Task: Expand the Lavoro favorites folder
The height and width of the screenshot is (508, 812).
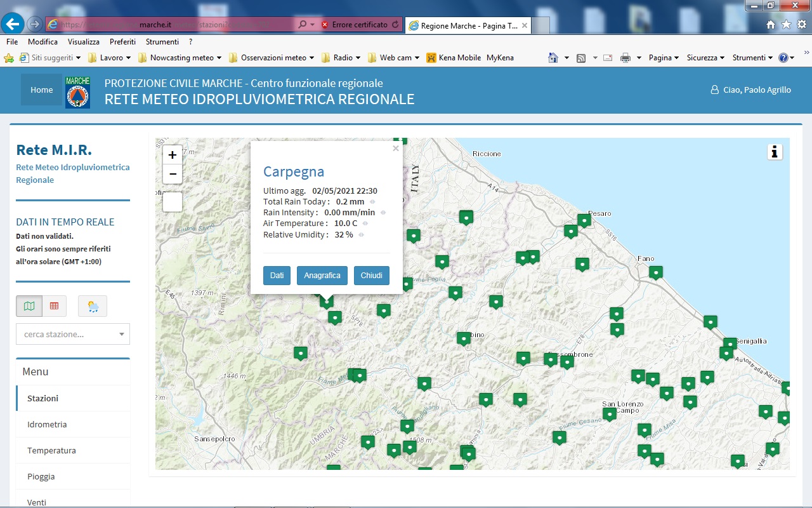Action: [109, 58]
